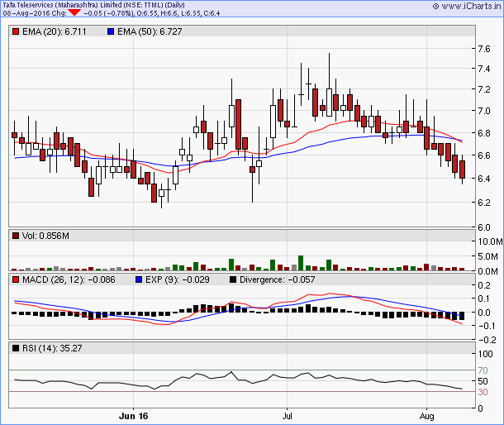
Task: Click the -0.2 MACD axis label
Action: click(x=487, y=339)
